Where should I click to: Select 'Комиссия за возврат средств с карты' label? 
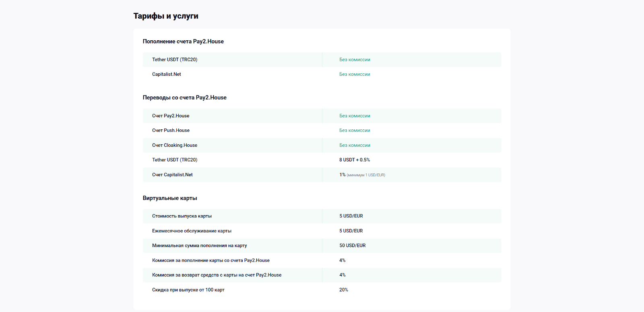[217, 275]
